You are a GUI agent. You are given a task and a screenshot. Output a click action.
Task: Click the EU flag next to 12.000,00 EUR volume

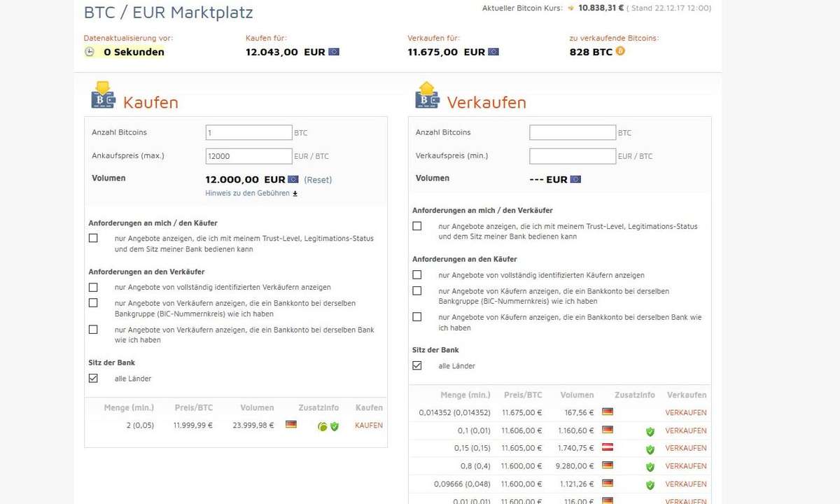pyautogui.click(x=293, y=180)
